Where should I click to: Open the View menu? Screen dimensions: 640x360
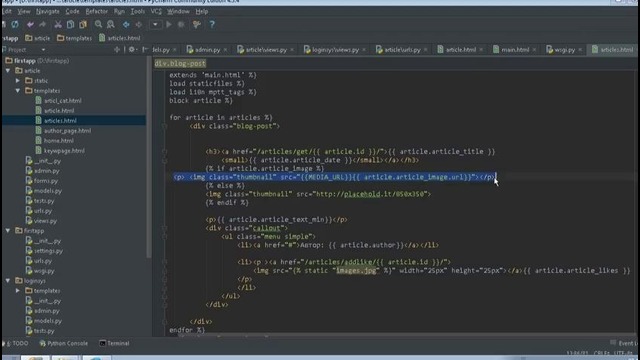coord(24,11)
